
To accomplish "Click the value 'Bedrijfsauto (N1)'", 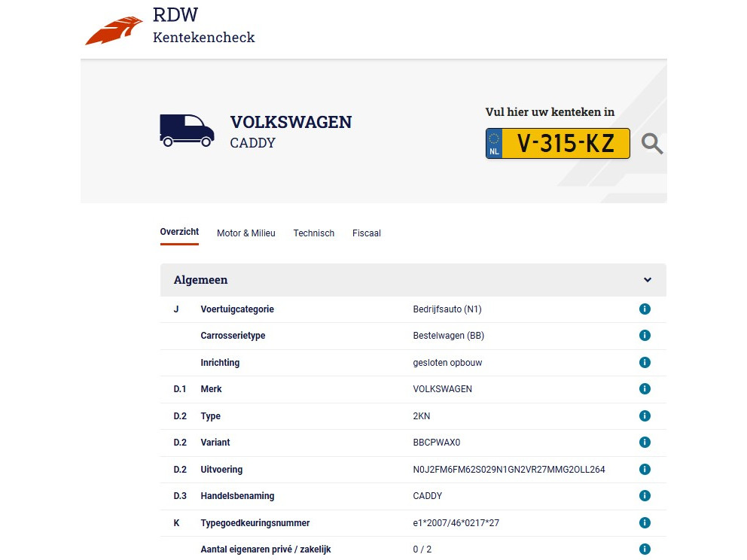I will 447,309.
